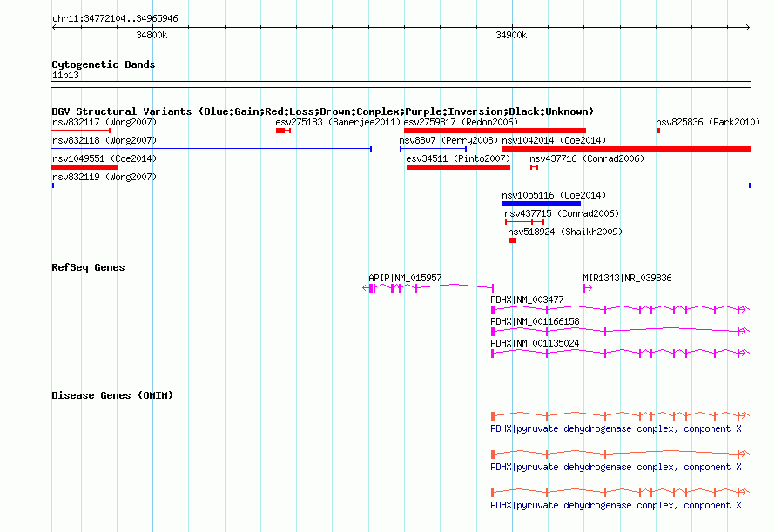Click the nsv518924 (Shaikh2009) red block
Image resolution: width=775 pixels, height=532 pixels.
click(x=512, y=240)
